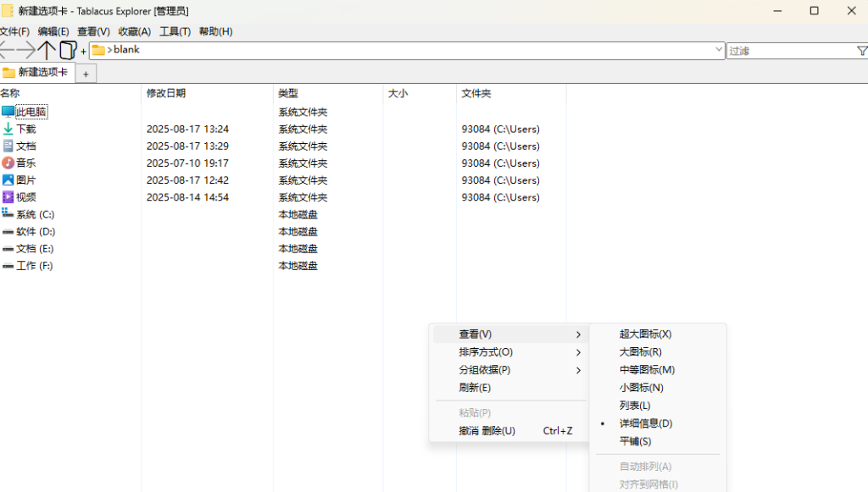Switch view to 列表(L)
Viewport: 868px width, 492px height.
coord(635,406)
